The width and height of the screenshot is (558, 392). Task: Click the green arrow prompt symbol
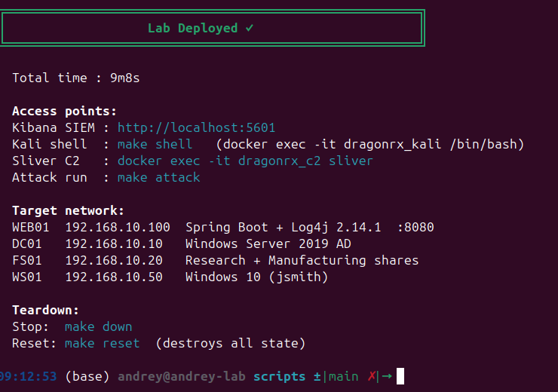[387, 376]
